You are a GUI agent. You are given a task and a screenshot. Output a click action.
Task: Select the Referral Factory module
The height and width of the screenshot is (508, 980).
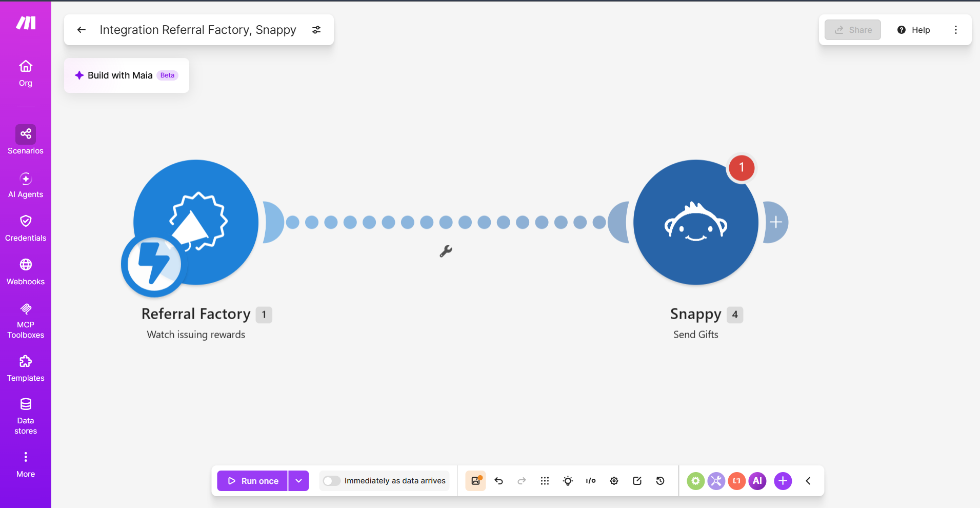(196, 222)
